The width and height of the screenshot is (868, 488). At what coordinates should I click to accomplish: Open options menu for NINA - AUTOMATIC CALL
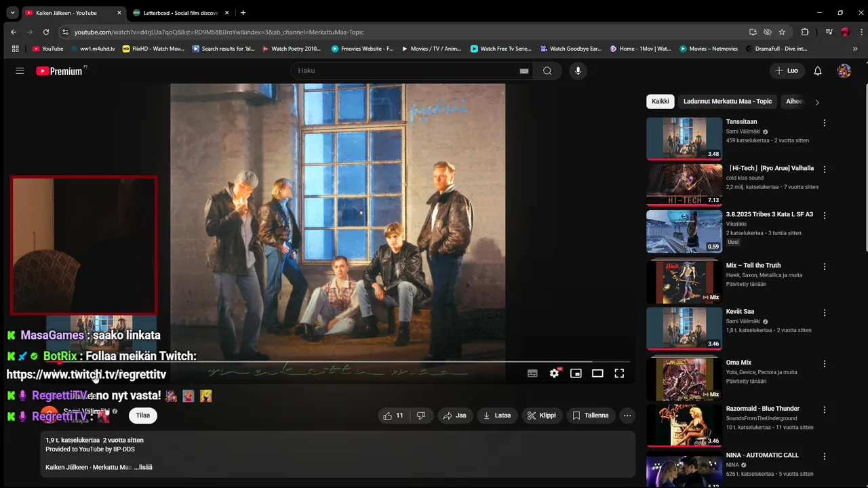pos(825,457)
